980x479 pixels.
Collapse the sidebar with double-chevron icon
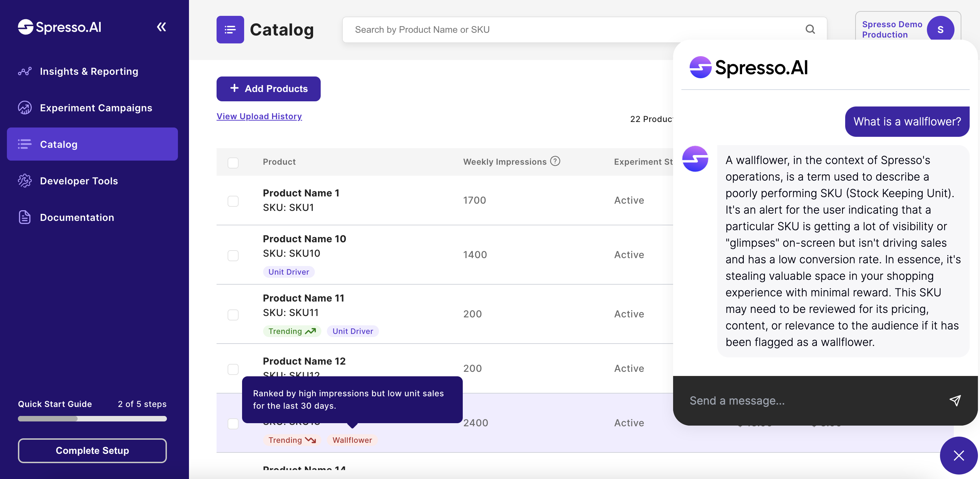(x=161, y=27)
